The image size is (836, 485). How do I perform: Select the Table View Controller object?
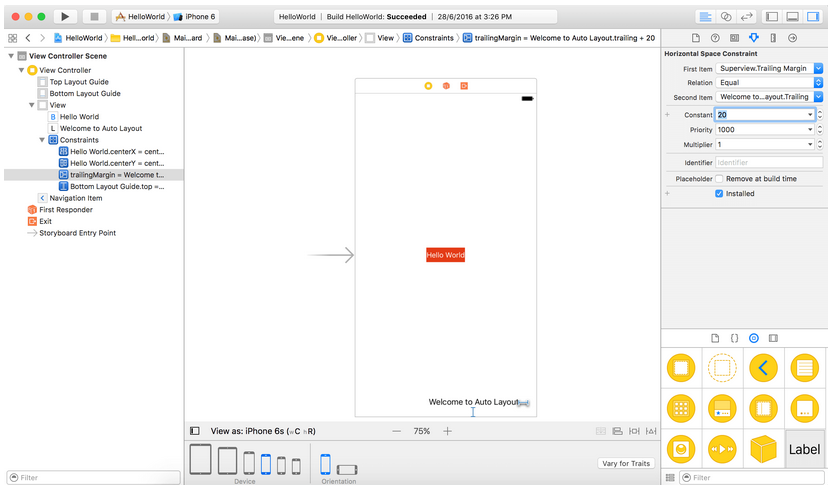coord(805,368)
